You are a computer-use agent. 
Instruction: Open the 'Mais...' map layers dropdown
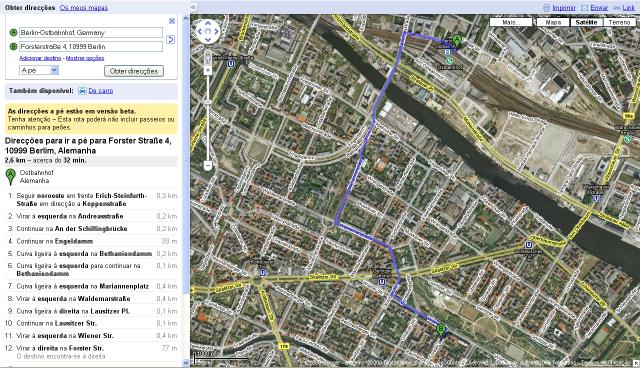tap(510, 22)
